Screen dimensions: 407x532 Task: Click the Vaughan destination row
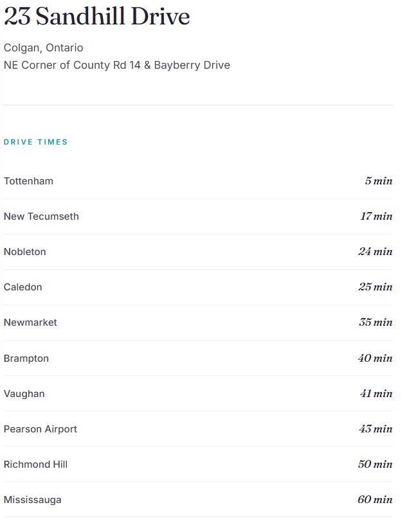[198, 394]
